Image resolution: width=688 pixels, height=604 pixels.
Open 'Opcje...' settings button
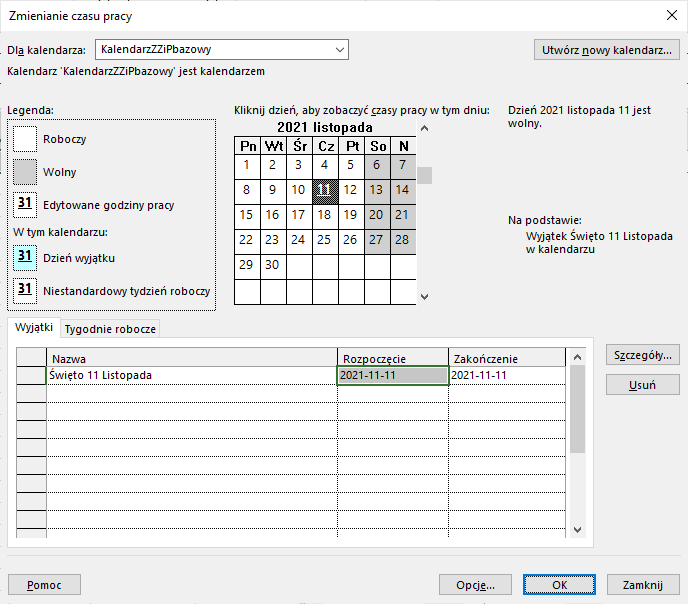point(475,585)
